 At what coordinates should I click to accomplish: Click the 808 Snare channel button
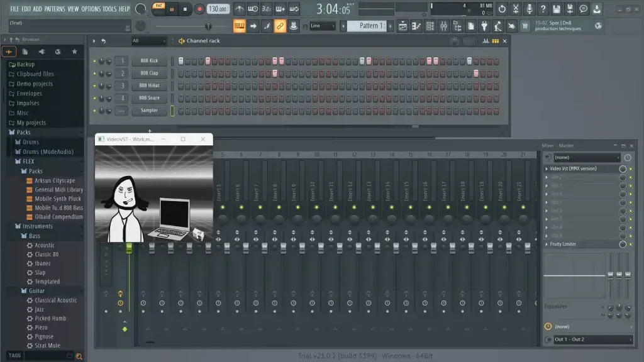coord(149,97)
